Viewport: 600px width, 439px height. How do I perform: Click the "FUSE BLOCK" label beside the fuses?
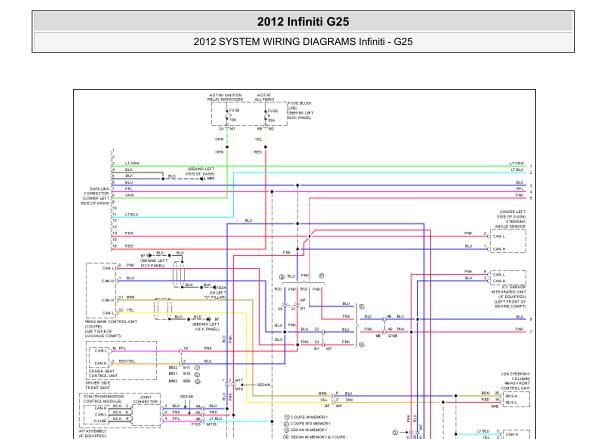pos(300,103)
